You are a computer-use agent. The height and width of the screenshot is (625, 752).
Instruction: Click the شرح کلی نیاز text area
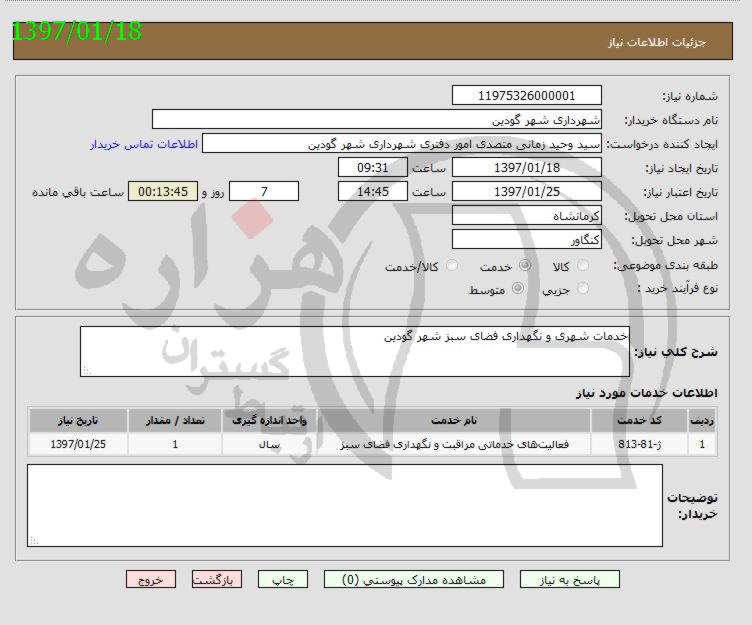[355, 352]
